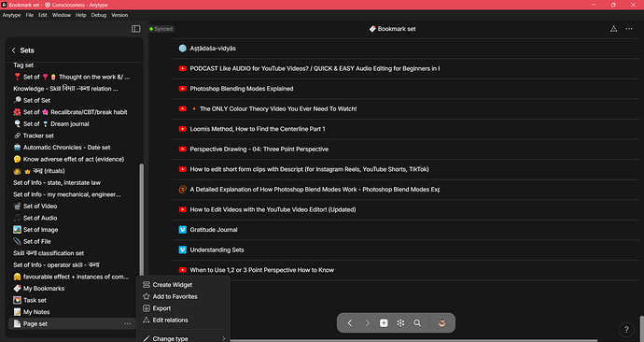Expand the Change type submenu
Image resolution: width=644 pixels, height=342 pixels.
coord(183,338)
